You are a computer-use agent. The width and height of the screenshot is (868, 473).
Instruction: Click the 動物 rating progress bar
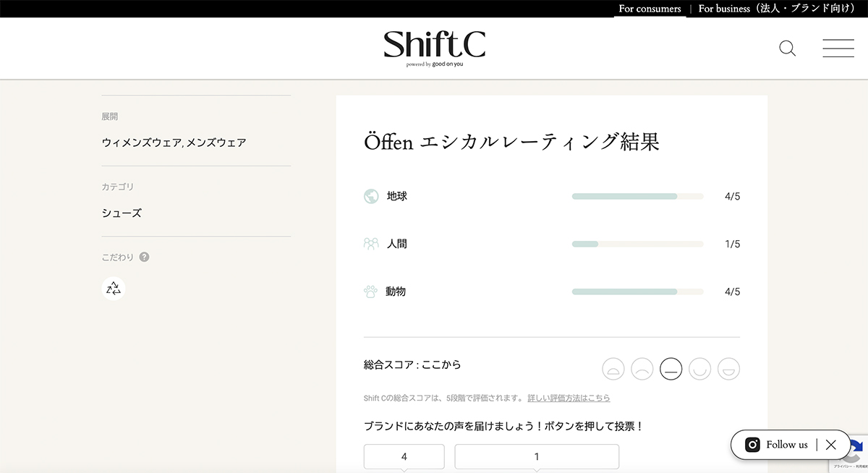[637, 291]
